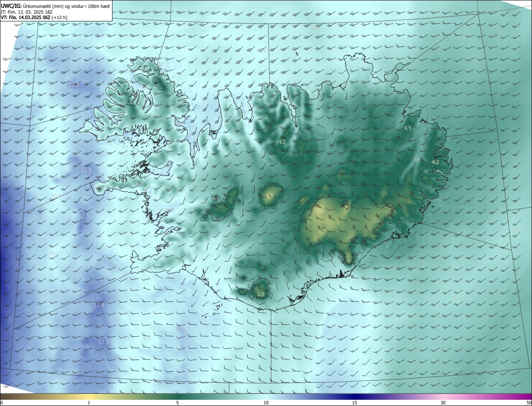Screen dimensions: 532x406
Task: Click the 11.9 value label on the map
Action: click(86, 170)
